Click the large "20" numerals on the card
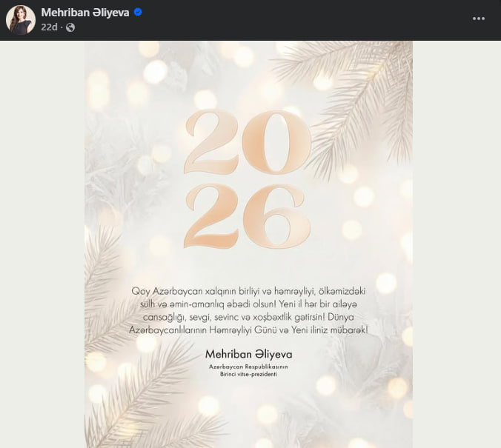This screenshot has width=501, height=448. pos(248,141)
